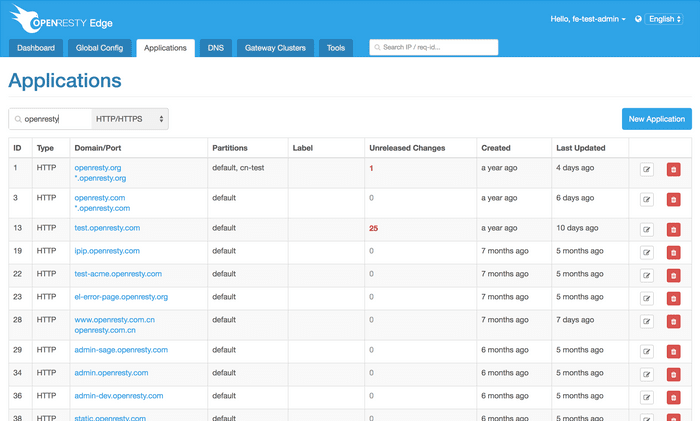The width and height of the screenshot is (700, 421).
Task: Open the Global Config tab
Action: click(x=99, y=48)
